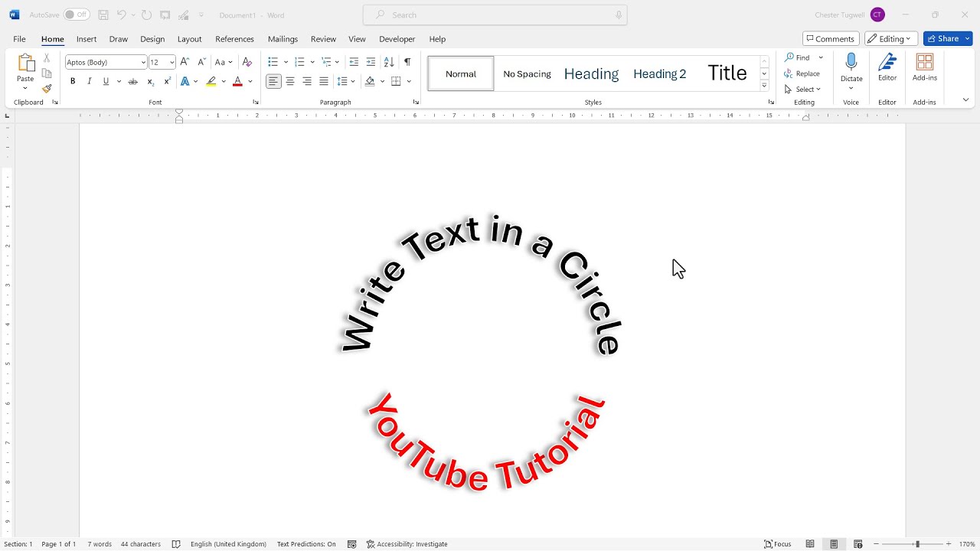Click the Search box in title bar

coord(495,15)
